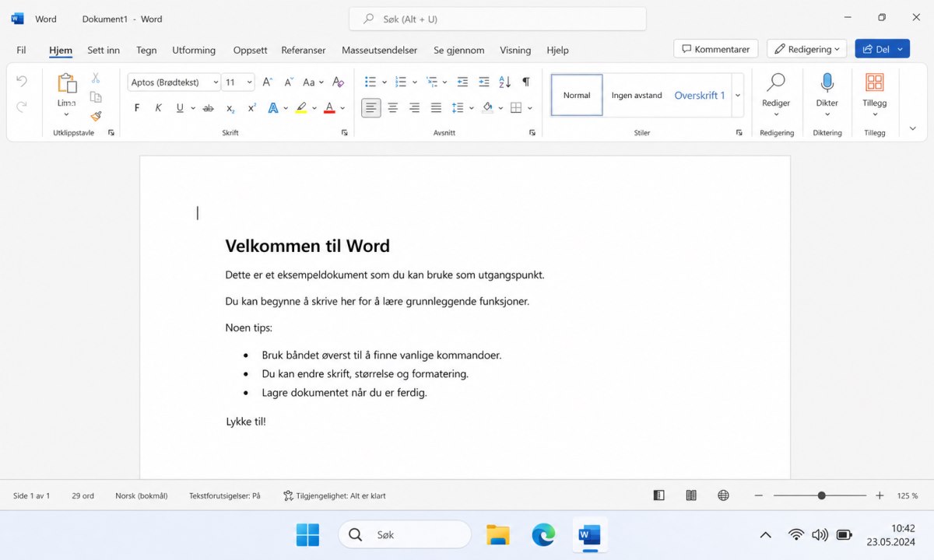Toggle numbered list button
The image size is (934, 560).
click(401, 82)
